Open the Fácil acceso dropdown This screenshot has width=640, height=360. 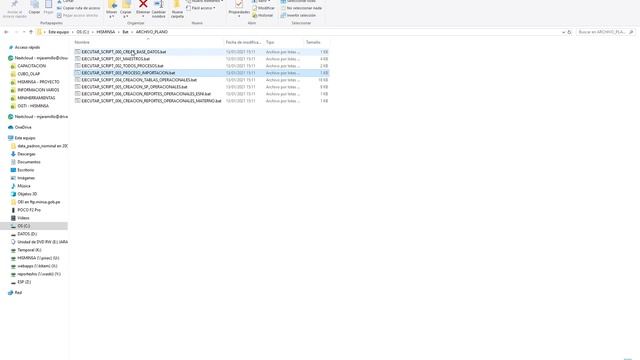tap(201, 8)
